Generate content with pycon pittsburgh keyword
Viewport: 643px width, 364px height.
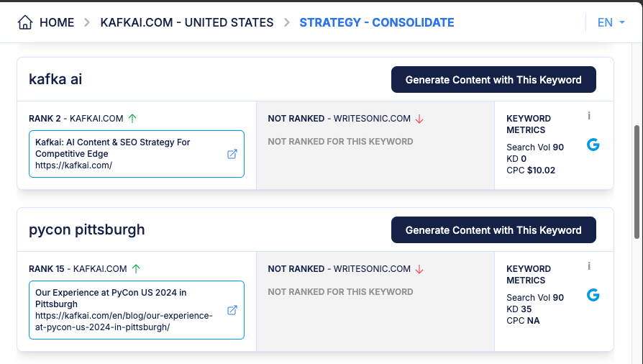(493, 230)
